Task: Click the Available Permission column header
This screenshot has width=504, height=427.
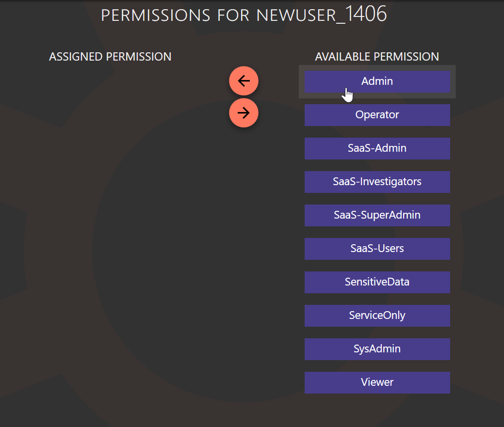Action: 377,56
